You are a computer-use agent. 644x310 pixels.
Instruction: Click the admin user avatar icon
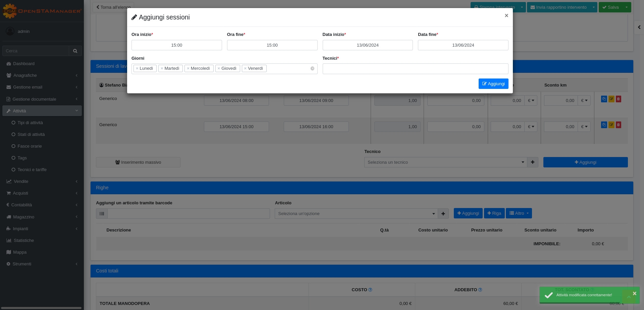coord(10,31)
